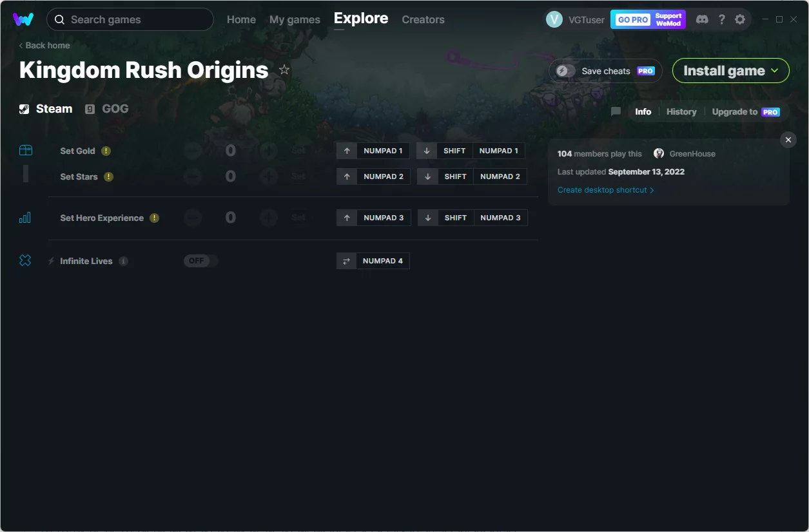This screenshot has height=532, width=809.
Task: Click the Set Gold increase hotkey arrow
Action: point(347,151)
